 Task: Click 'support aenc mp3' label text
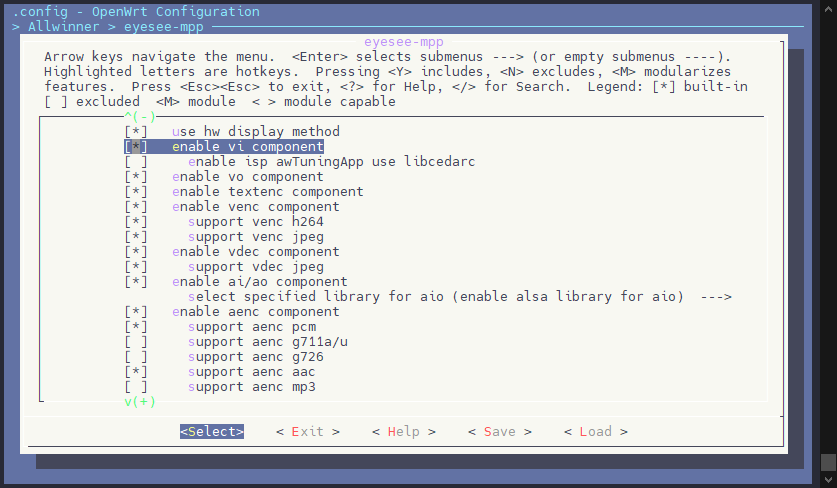[251, 387]
